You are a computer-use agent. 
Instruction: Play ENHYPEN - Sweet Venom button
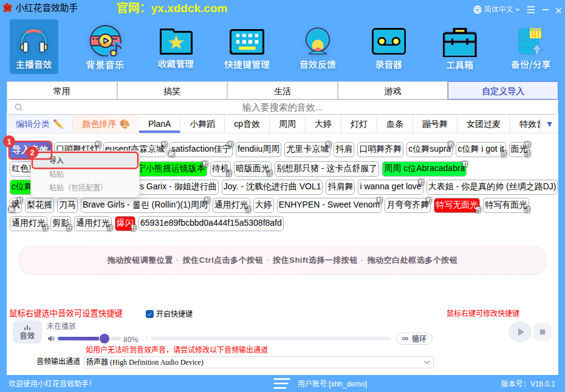(329, 205)
